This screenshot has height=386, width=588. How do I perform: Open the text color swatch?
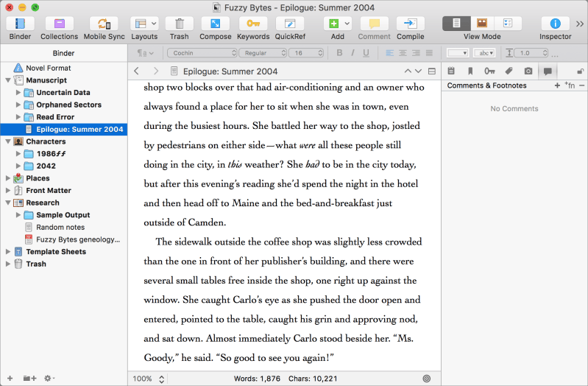[458, 53]
